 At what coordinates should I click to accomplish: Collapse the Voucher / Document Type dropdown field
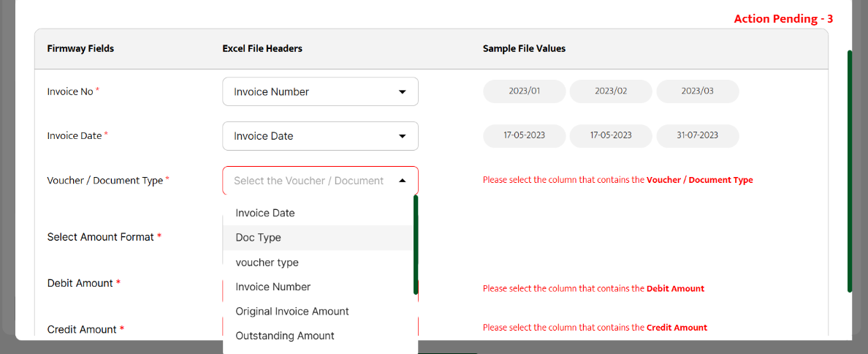319,181
